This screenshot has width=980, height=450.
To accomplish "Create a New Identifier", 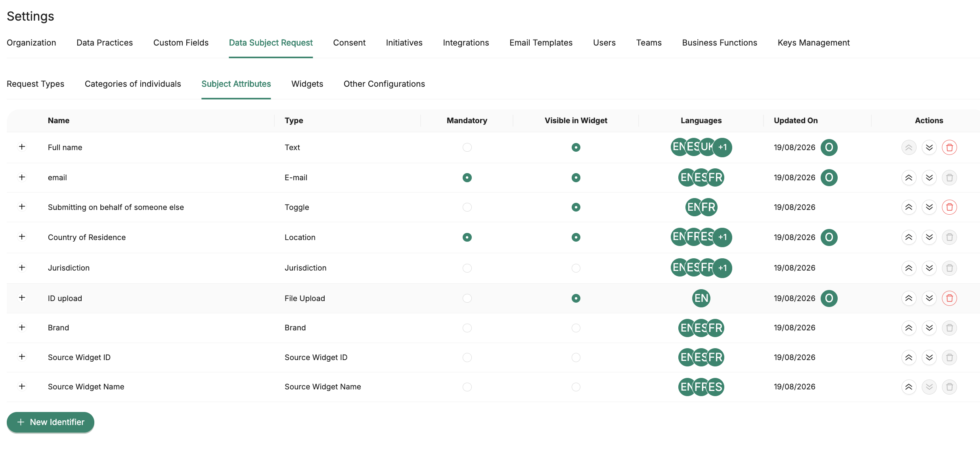I will click(50, 422).
